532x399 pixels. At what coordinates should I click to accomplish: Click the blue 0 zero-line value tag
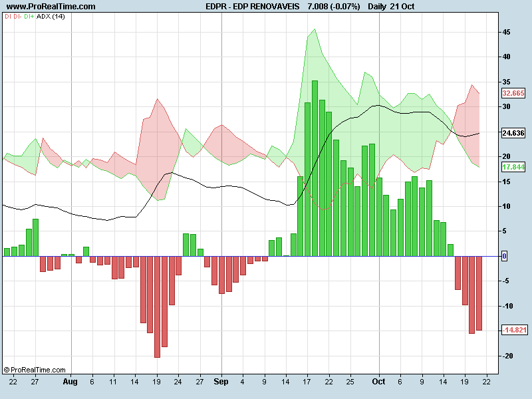pos(505,256)
